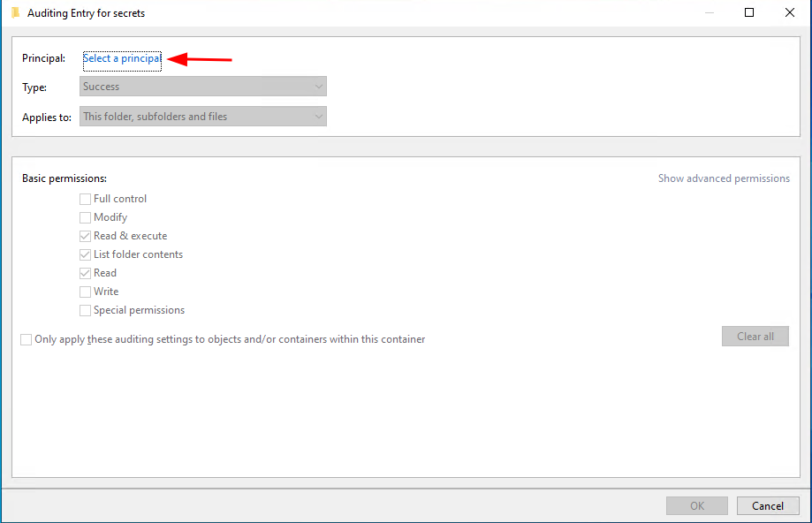
Task: Click the Select a principal link
Action: click(x=122, y=58)
